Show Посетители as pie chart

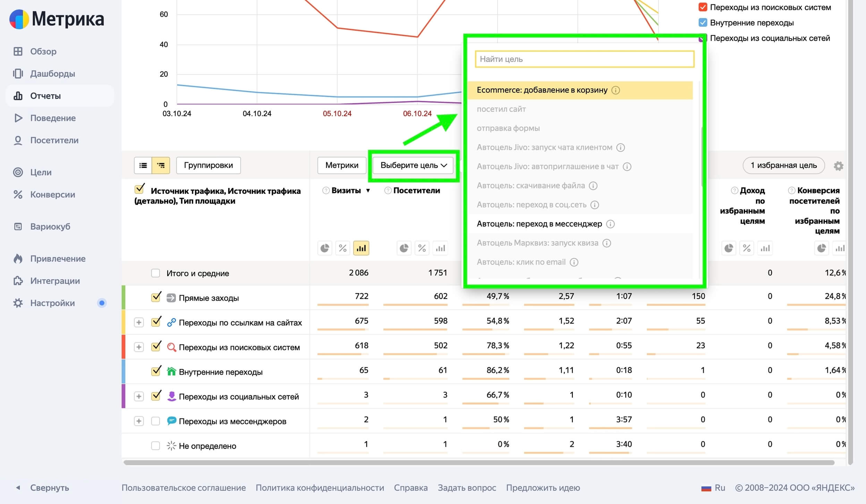[404, 248]
